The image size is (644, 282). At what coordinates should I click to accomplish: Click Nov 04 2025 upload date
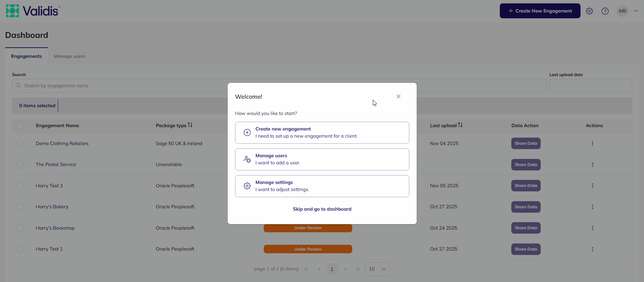click(444, 143)
